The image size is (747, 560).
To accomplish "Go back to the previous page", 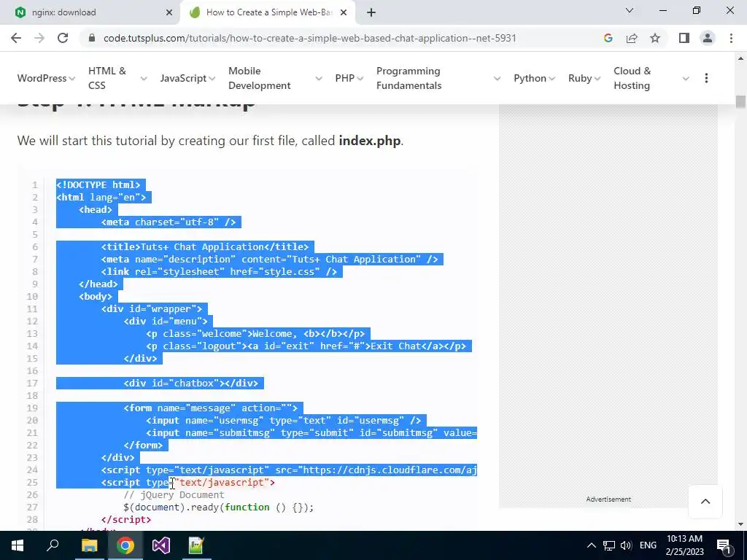I will coord(16,38).
